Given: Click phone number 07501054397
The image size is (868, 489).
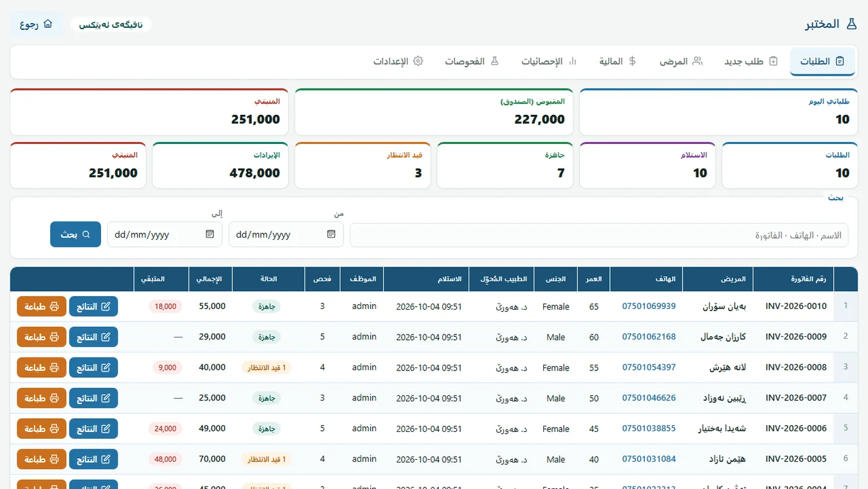Looking at the screenshot, I should coord(649,367).
